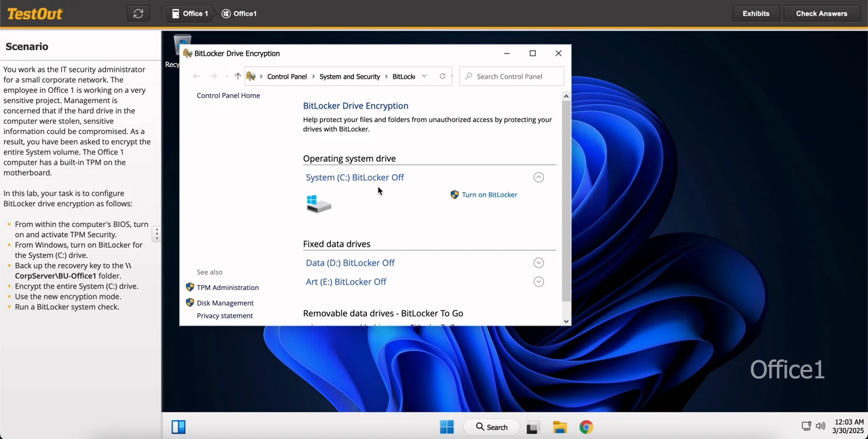
Task: Open File Explorer from the taskbar
Action: pyautogui.click(x=559, y=427)
